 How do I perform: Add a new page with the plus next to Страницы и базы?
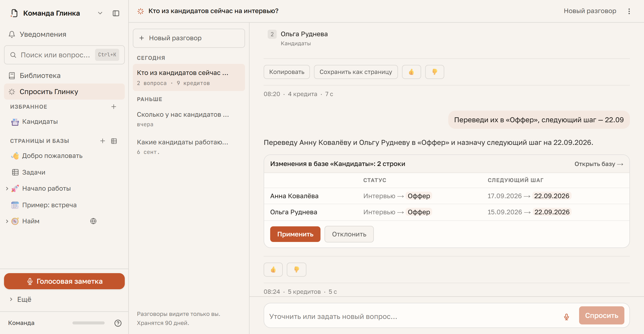click(103, 141)
